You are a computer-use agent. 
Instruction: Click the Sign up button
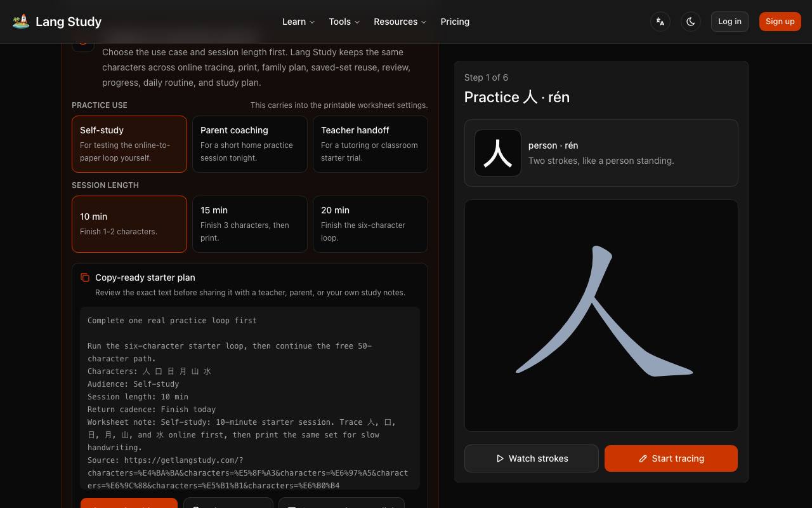[x=780, y=22]
